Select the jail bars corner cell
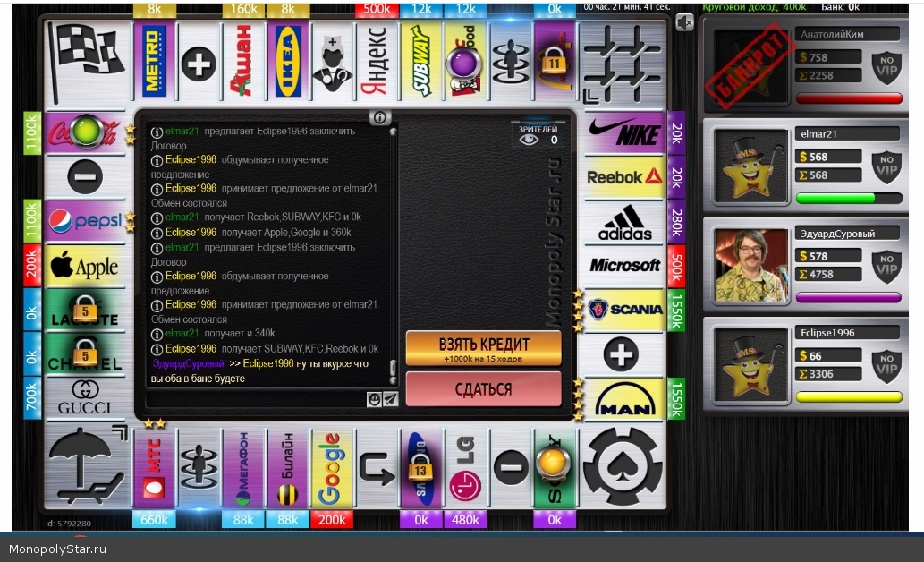Viewport: 924px width, 562px height. pyautogui.click(x=622, y=64)
